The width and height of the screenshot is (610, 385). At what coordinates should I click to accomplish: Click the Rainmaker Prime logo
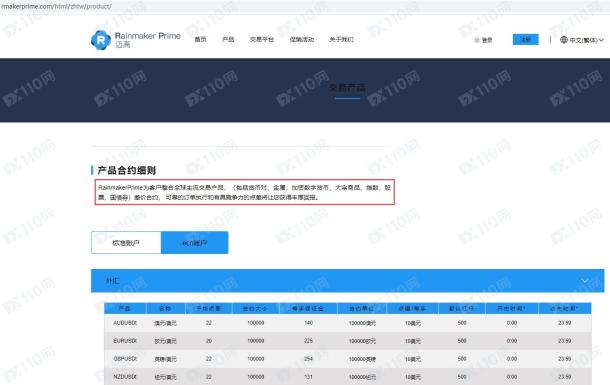135,40
